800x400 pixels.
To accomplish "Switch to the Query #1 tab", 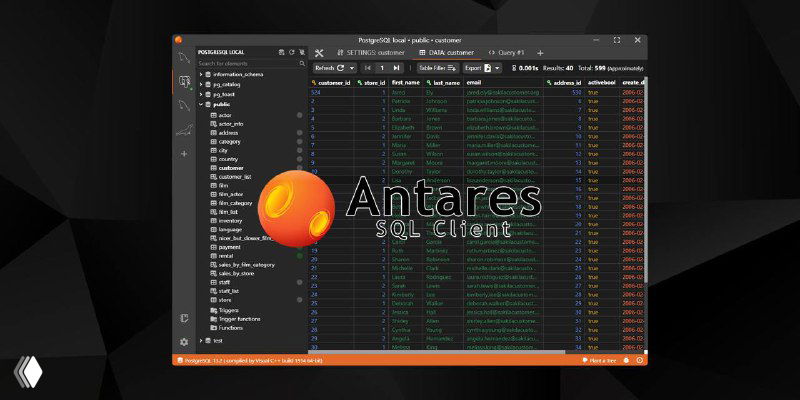I will pos(506,53).
